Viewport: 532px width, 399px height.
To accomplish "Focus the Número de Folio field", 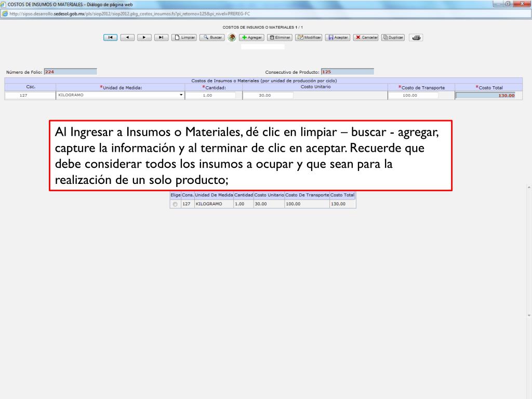I will click(70, 72).
